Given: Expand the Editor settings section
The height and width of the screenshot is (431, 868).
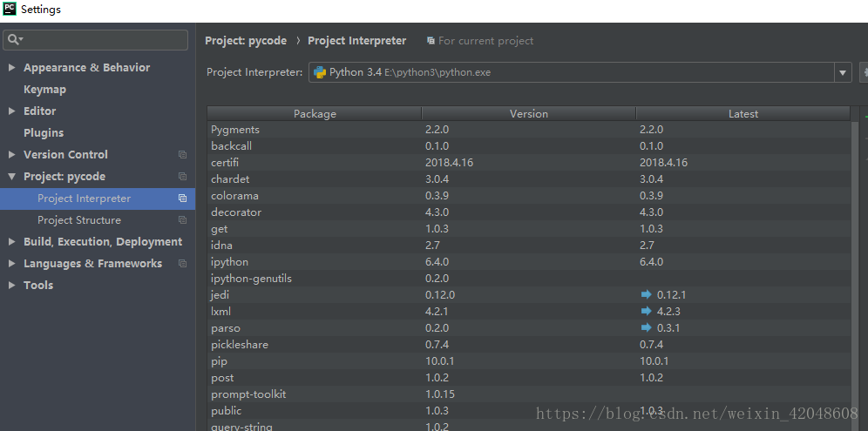Looking at the screenshot, I should point(11,111).
